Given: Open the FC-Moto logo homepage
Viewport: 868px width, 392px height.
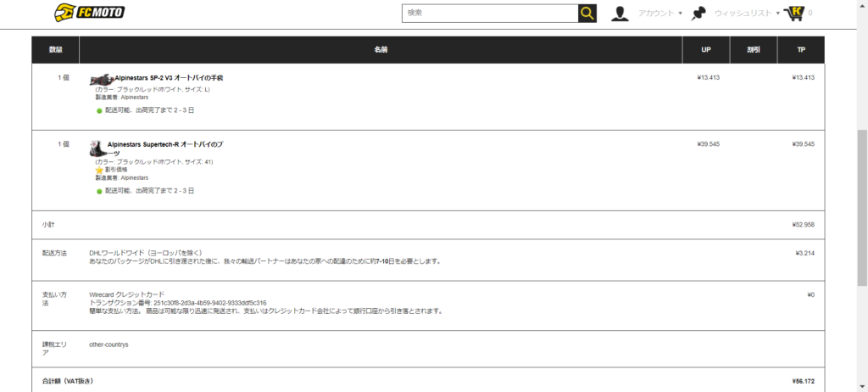Looking at the screenshot, I should pos(90,12).
